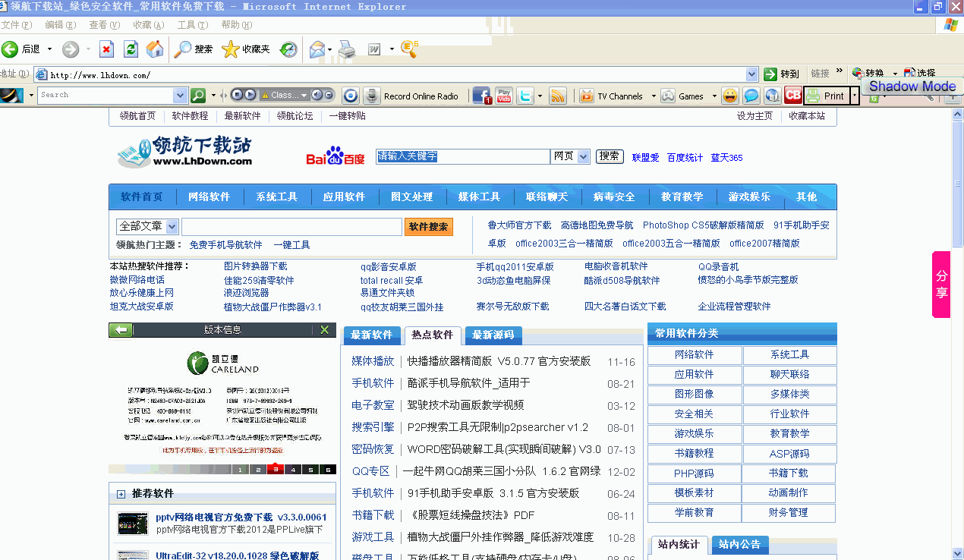The height and width of the screenshot is (560, 964).
Task: Click the software search input field
Action: 291,226
